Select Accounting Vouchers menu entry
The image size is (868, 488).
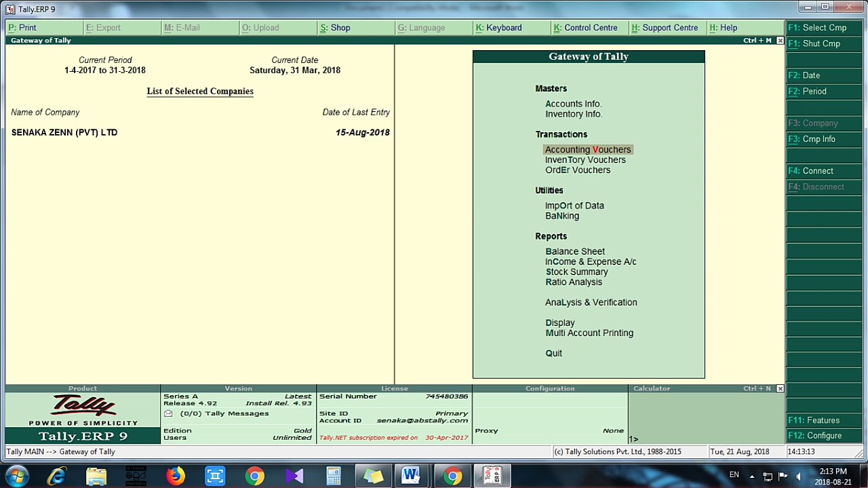click(588, 150)
